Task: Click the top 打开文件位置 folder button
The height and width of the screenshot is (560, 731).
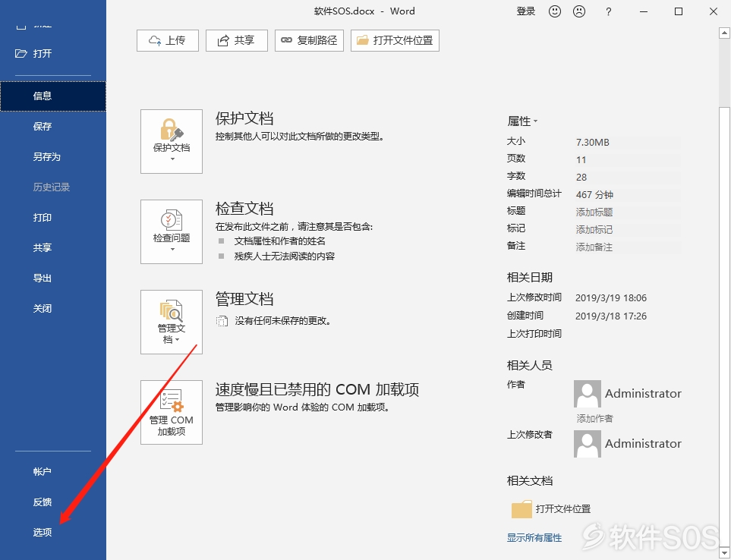Action: (x=395, y=40)
